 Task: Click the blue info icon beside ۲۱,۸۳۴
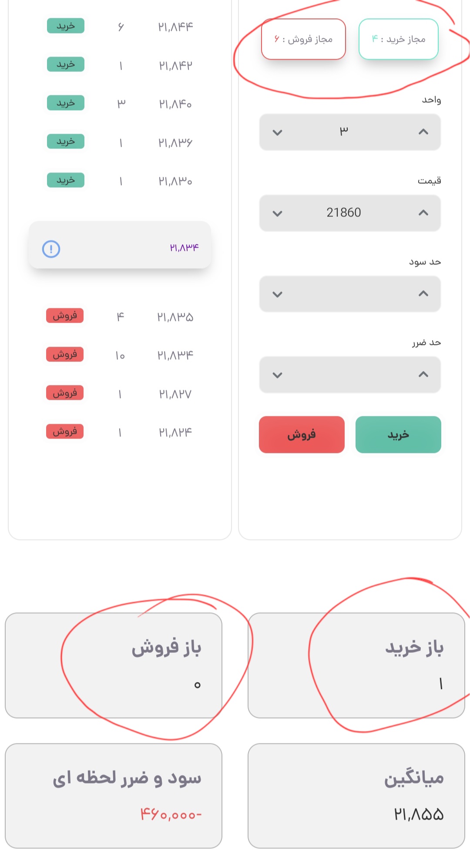coord(51,249)
